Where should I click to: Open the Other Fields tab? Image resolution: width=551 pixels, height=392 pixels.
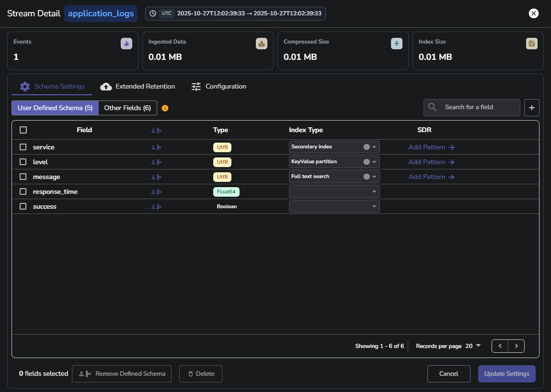127,108
